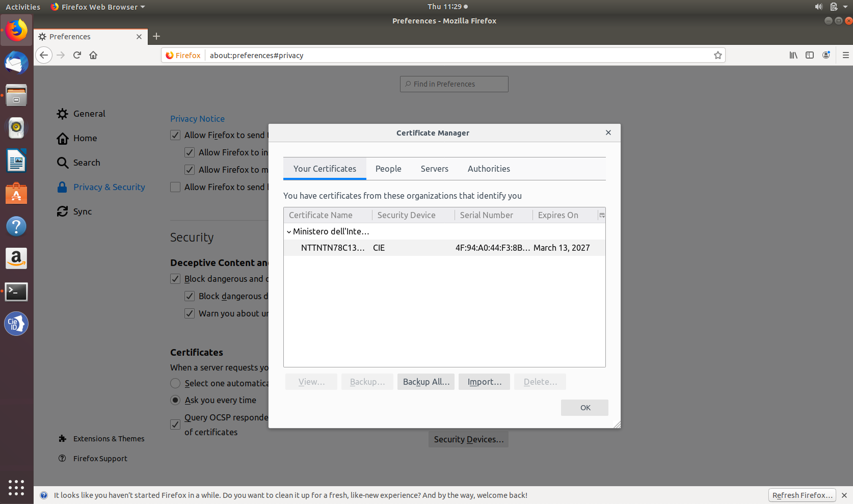Sort by Expires On column header
This screenshot has width=853, height=504.
(x=565, y=215)
